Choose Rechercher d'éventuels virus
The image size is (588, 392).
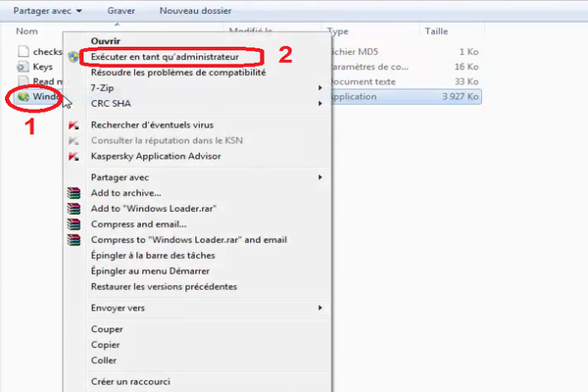(x=152, y=124)
